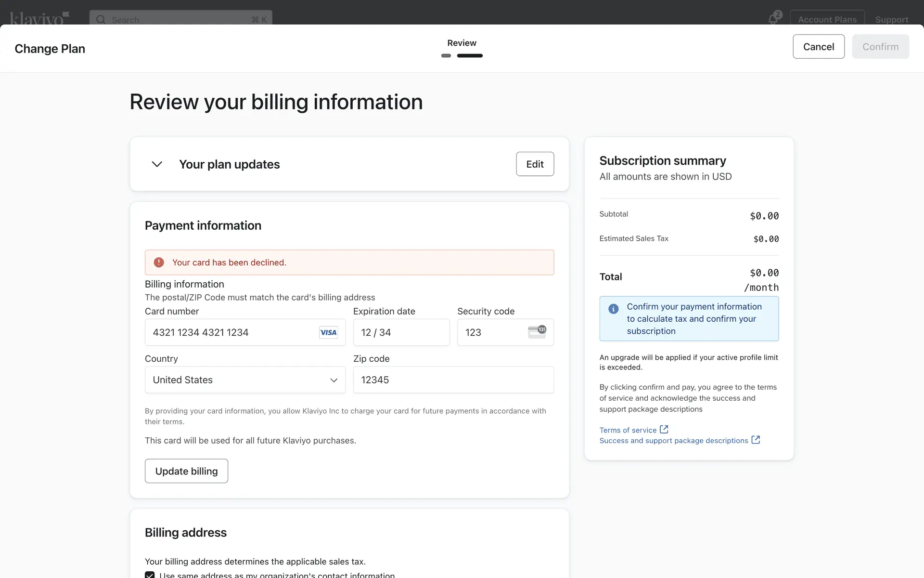Click the blue info icon in summary
This screenshot has height=578, width=924.
613,309
